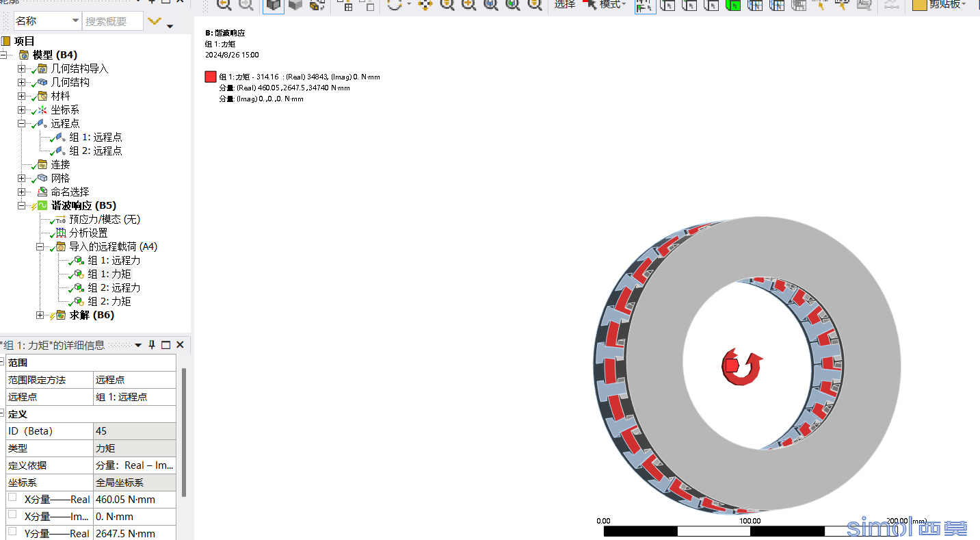The width and height of the screenshot is (980, 540).
Task: Click the 460.05 N·mm value cell
Action: (135, 500)
